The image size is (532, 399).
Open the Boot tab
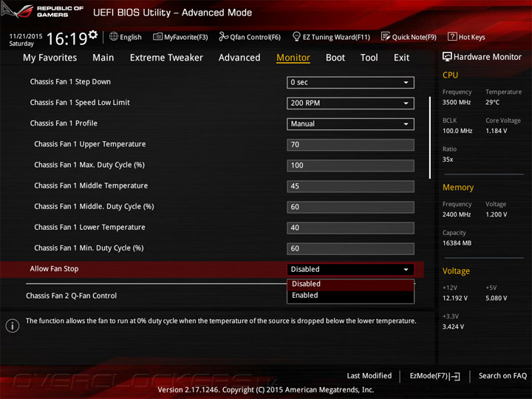pyautogui.click(x=335, y=58)
